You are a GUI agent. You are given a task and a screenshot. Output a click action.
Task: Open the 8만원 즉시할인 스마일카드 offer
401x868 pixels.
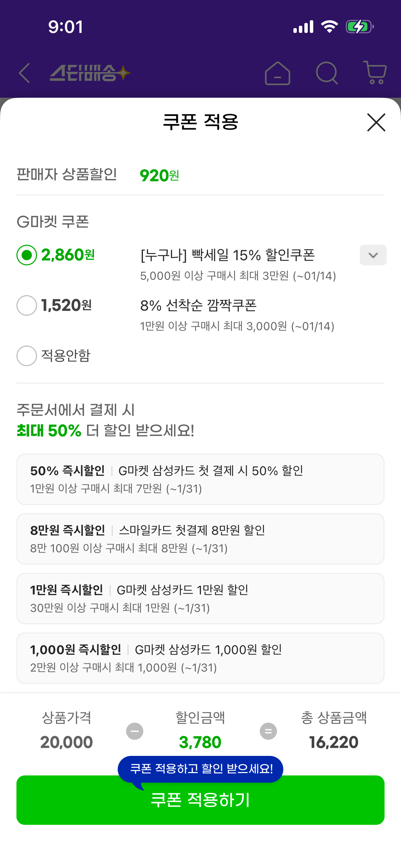pyautogui.click(x=200, y=539)
